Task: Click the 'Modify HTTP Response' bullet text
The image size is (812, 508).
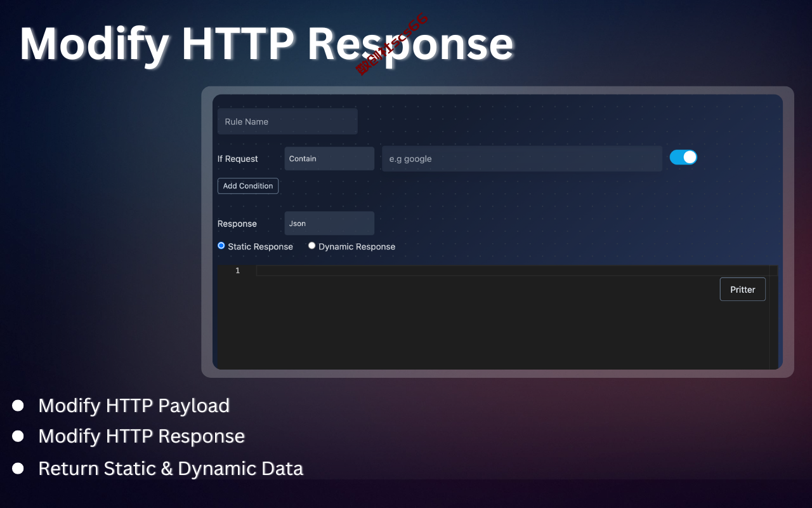Action: pos(141,436)
